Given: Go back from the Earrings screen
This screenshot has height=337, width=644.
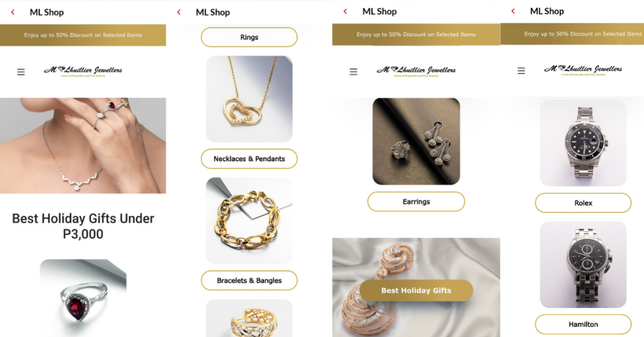Looking at the screenshot, I should [345, 11].
